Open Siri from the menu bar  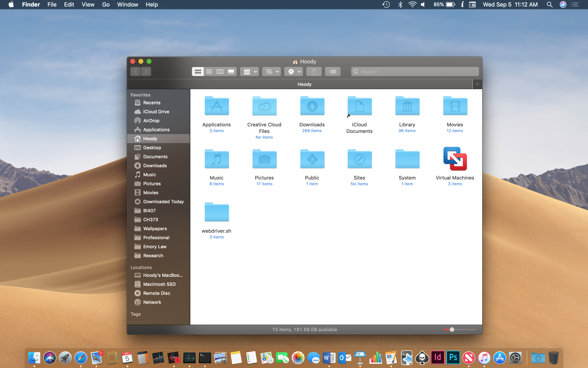563,5
